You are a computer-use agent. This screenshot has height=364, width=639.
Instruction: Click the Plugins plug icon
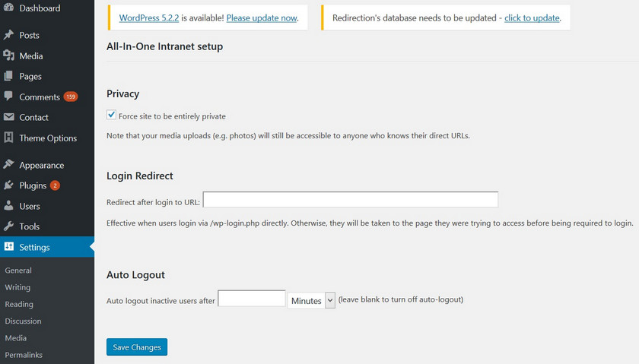(x=9, y=185)
